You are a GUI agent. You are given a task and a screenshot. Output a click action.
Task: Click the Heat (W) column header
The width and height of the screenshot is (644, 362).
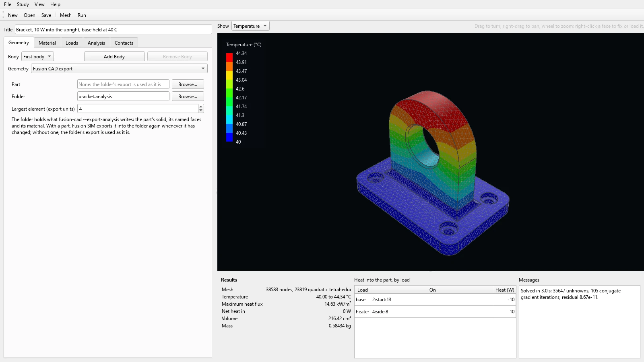[505, 290]
